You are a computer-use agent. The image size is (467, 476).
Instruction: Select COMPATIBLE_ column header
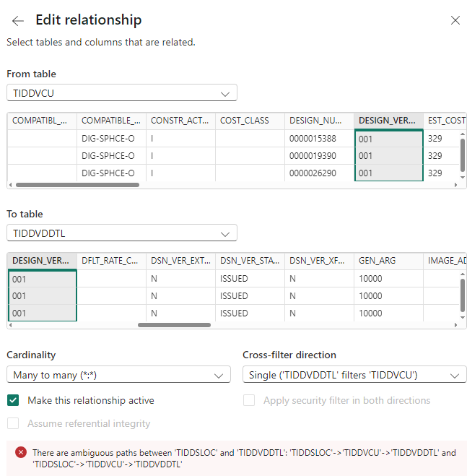112,121
